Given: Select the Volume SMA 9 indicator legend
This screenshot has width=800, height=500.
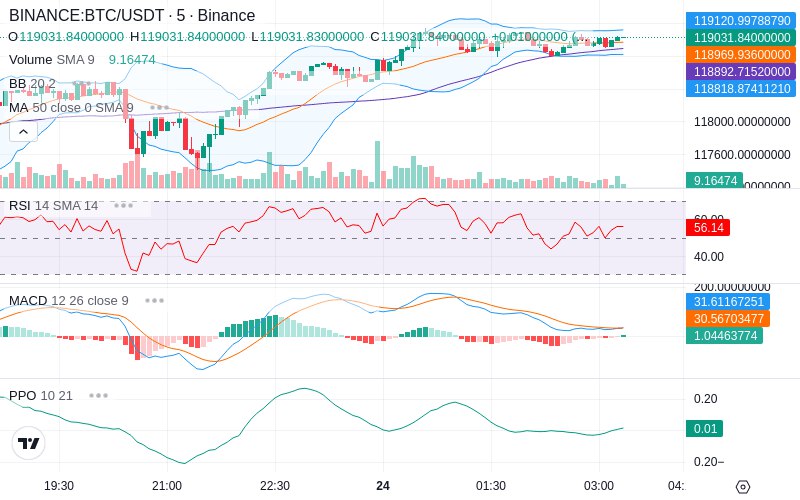Looking at the screenshot, I should (x=50, y=59).
